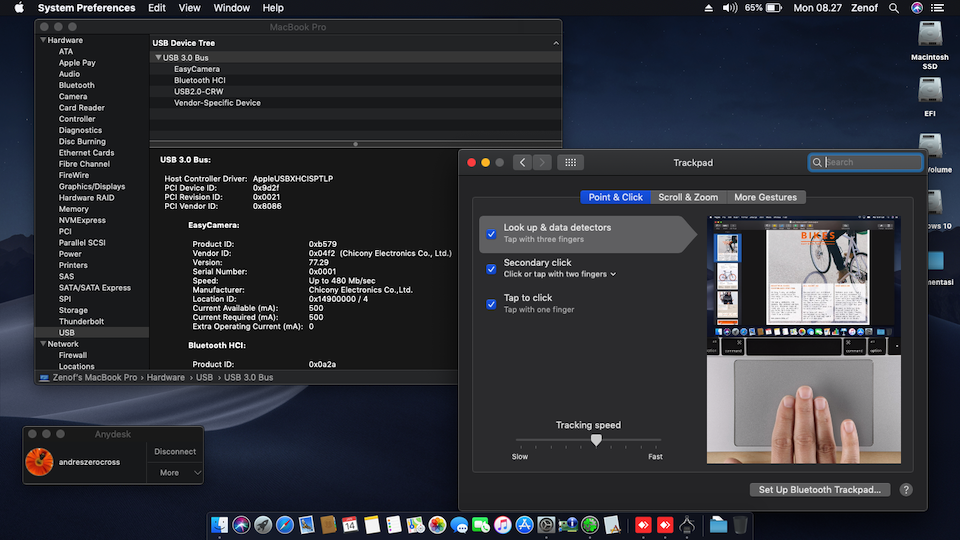This screenshot has width=960, height=540.
Task: Toggle Look up & data detectors checkbox
Action: click(x=491, y=234)
